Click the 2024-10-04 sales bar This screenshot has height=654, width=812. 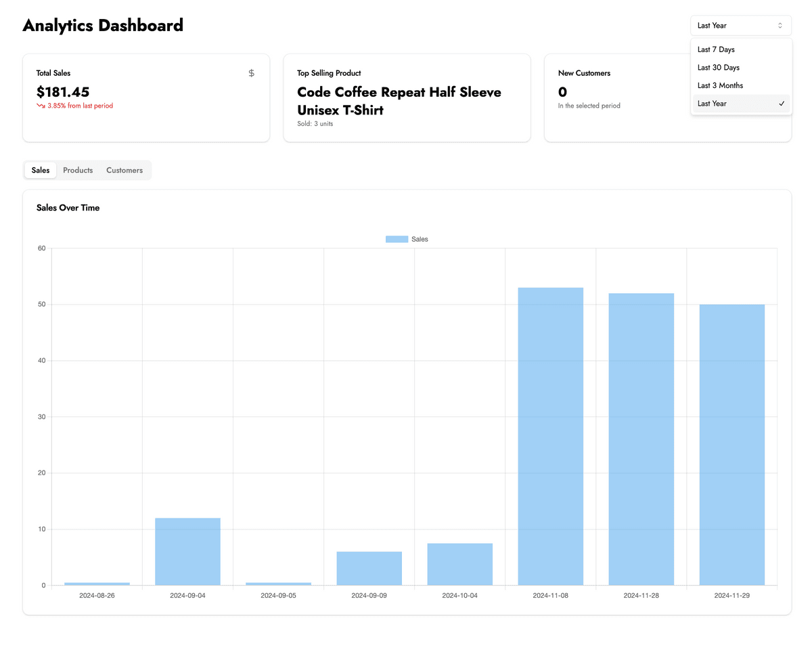click(459, 564)
